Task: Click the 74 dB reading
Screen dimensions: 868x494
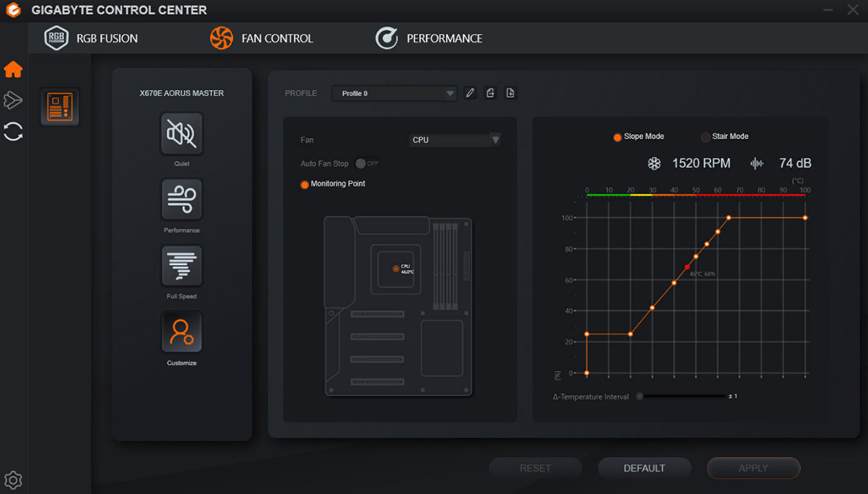Action: click(x=795, y=163)
